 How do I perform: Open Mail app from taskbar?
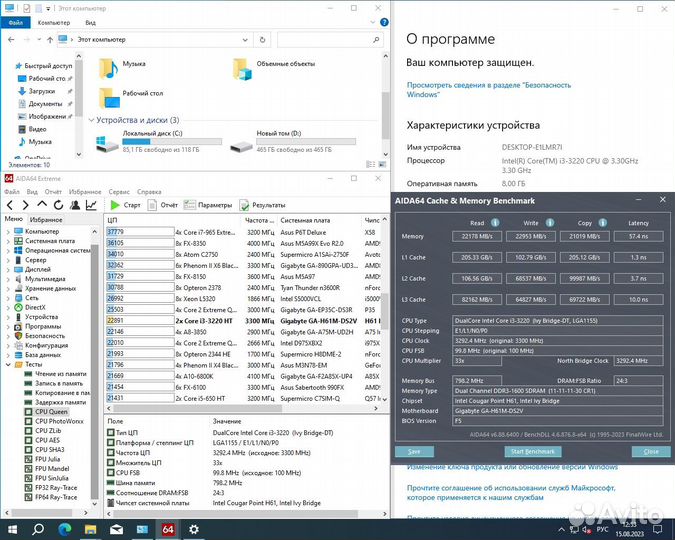tap(116, 529)
